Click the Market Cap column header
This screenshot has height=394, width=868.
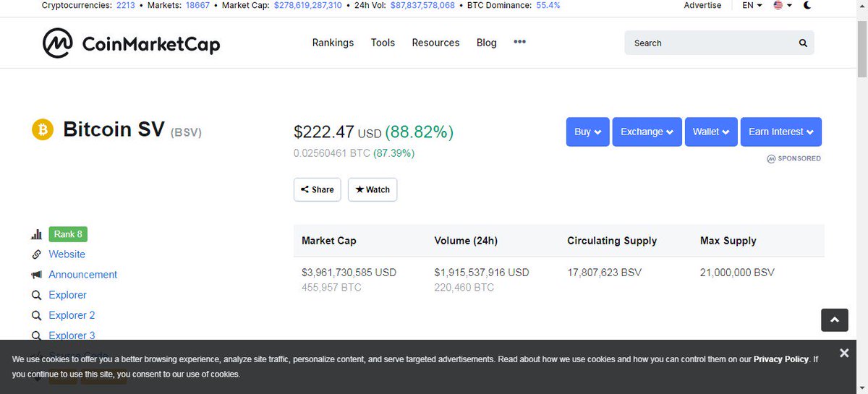(329, 241)
